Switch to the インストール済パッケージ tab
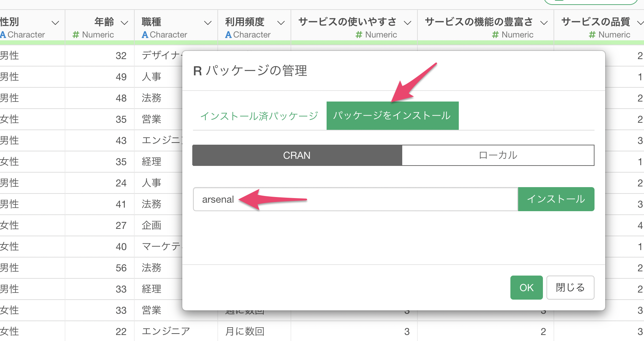 (x=259, y=116)
